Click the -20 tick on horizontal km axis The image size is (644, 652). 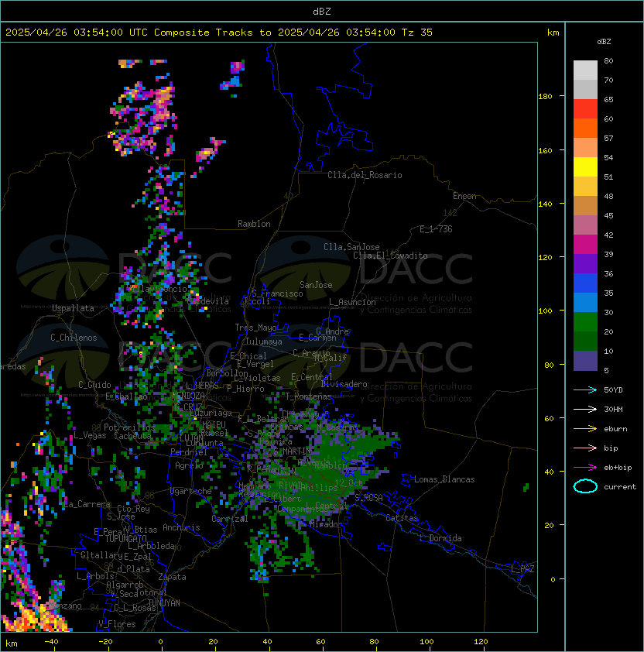105,642
